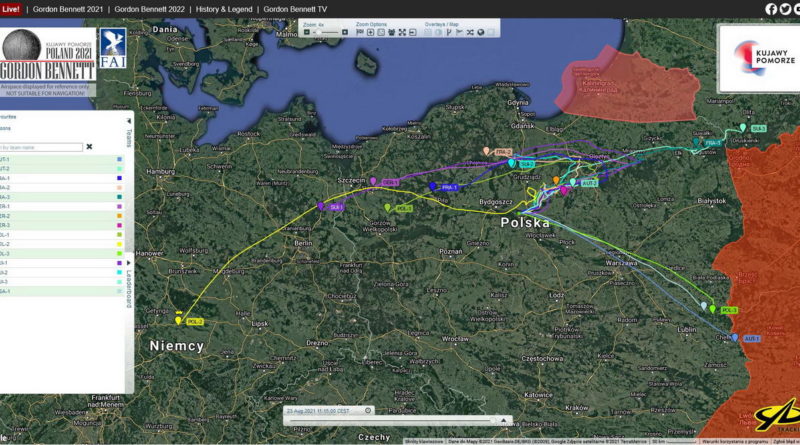Open the Facebook social icon

pos(771,8)
